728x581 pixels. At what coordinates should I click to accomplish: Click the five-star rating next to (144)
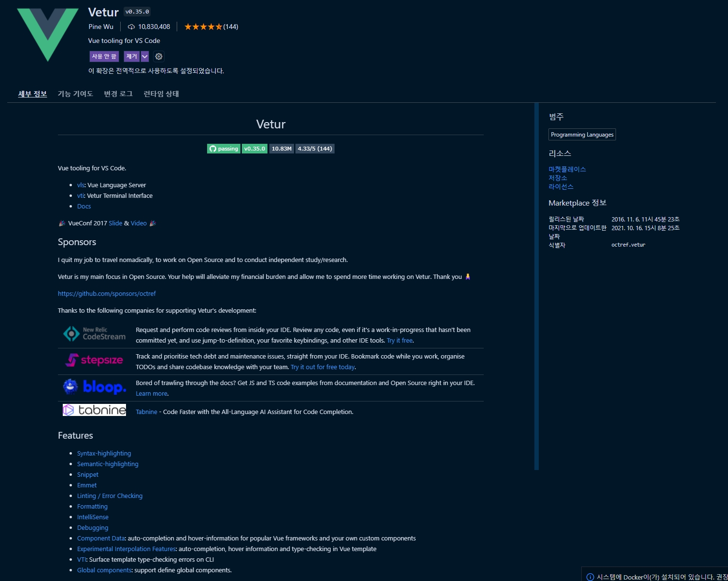[203, 27]
